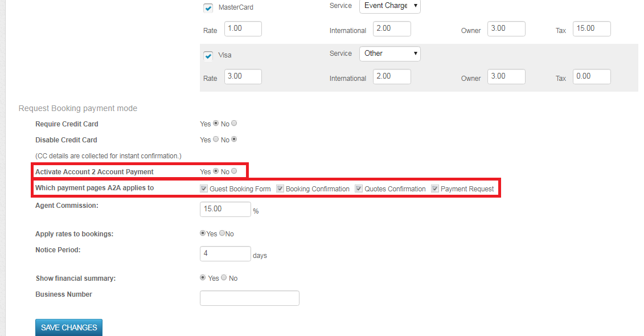
Task: Click the MasterCard Owner field
Action: click(x=506, y=28)
